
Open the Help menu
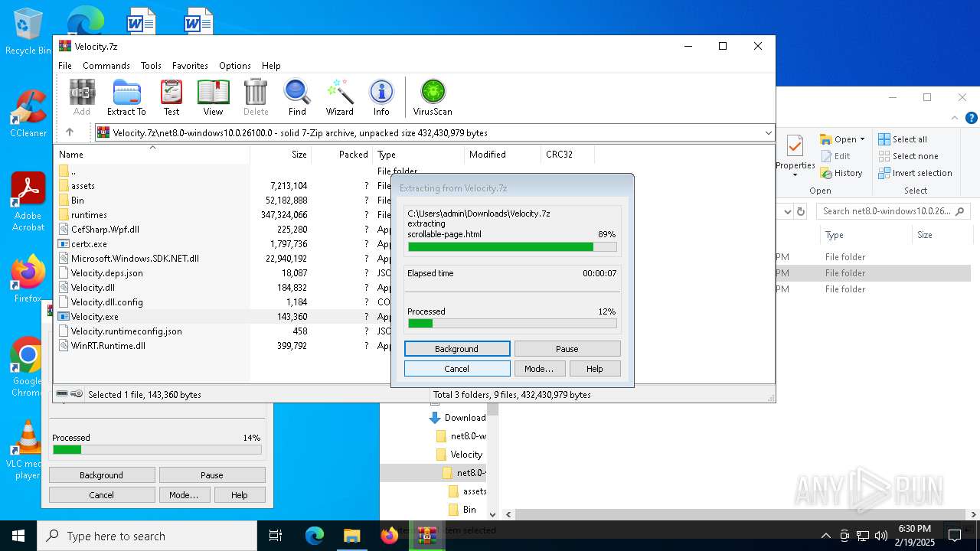point(271,66)
